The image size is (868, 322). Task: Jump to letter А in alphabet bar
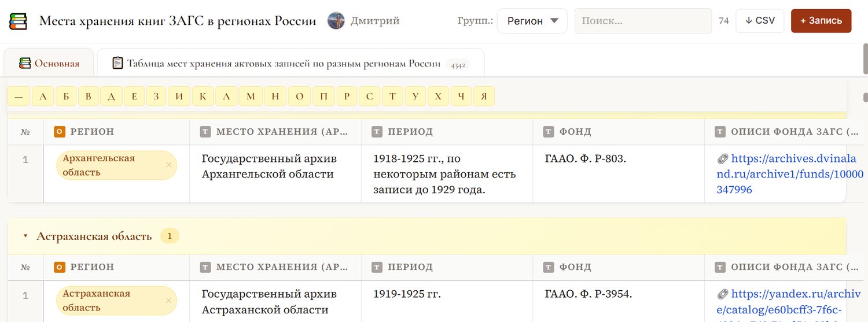pyautogui.click(x=43, y=97)
